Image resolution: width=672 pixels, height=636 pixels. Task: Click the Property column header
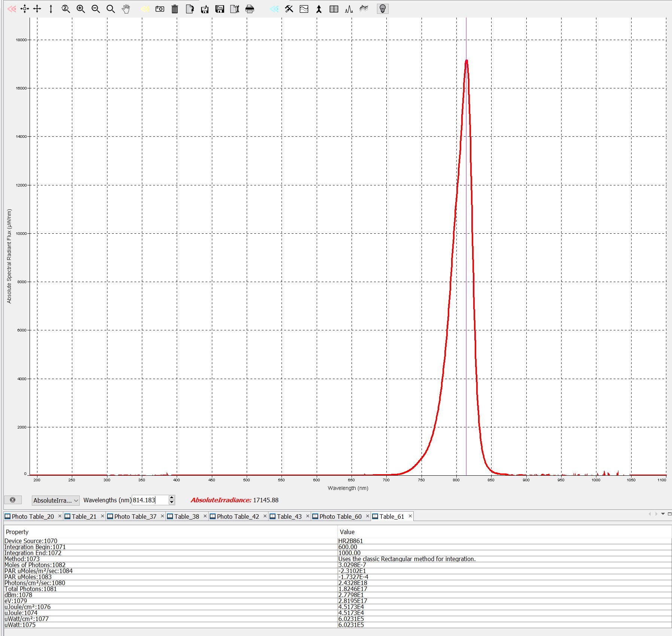(x=170, y=532)
